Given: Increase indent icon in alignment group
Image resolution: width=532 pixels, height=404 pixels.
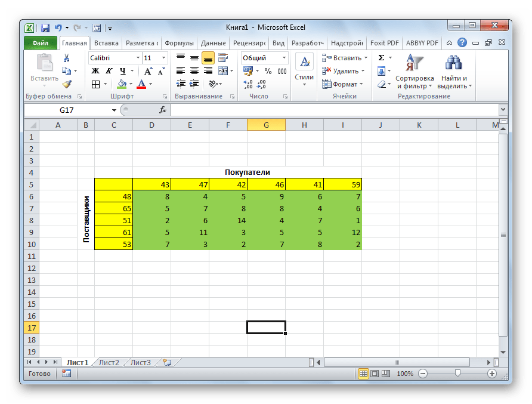Looking at the screenshot, I should click(x=194, y=84).
